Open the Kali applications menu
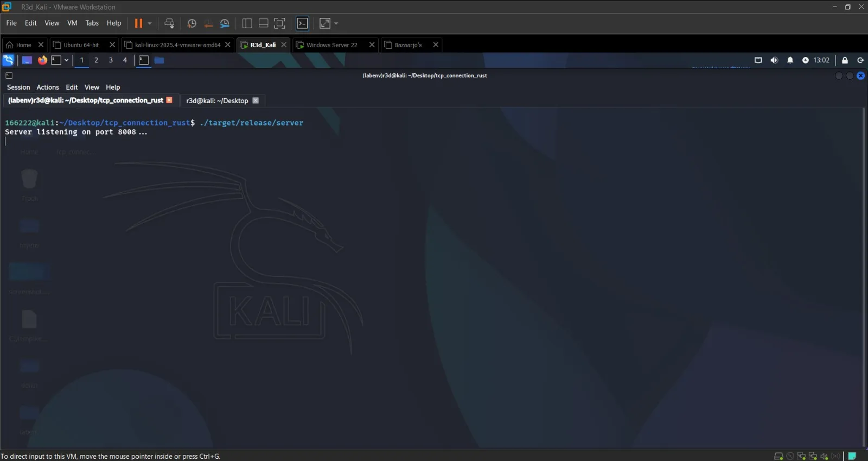The image size is (868, 461). point(8,60)
